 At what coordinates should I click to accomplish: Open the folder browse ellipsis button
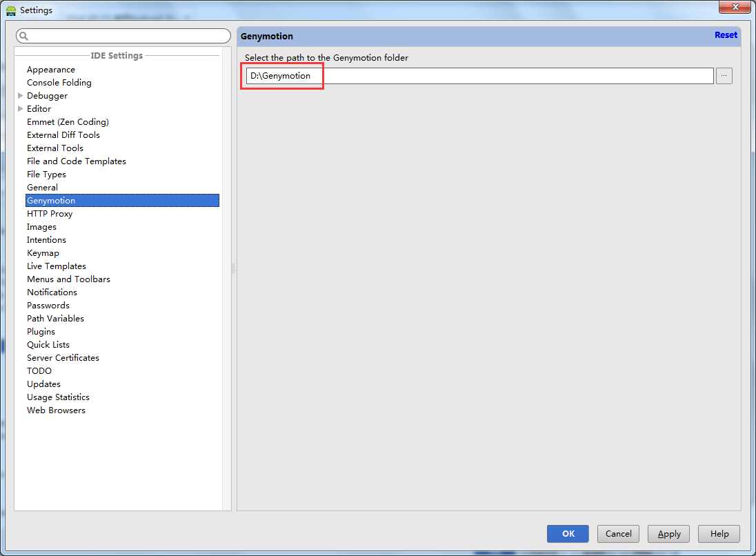[x=724, y=76]
